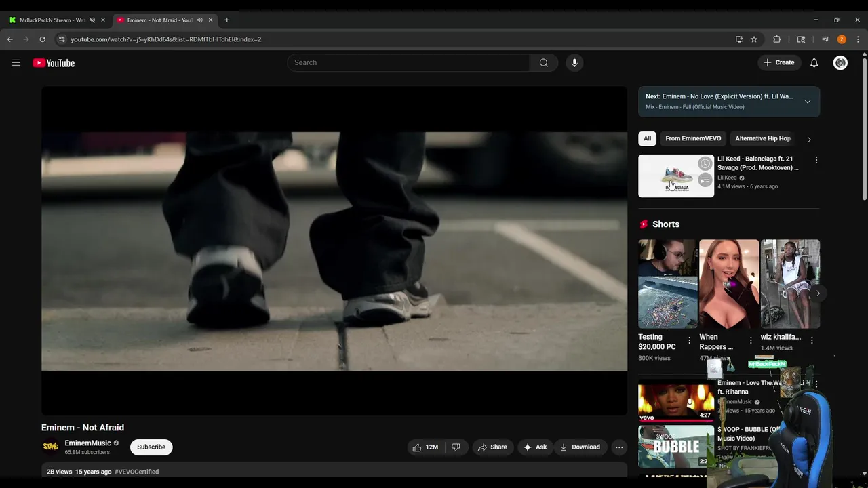Click the Shorts section heading
The width and height of the screenshot is (868, 488).
[666, 224]
